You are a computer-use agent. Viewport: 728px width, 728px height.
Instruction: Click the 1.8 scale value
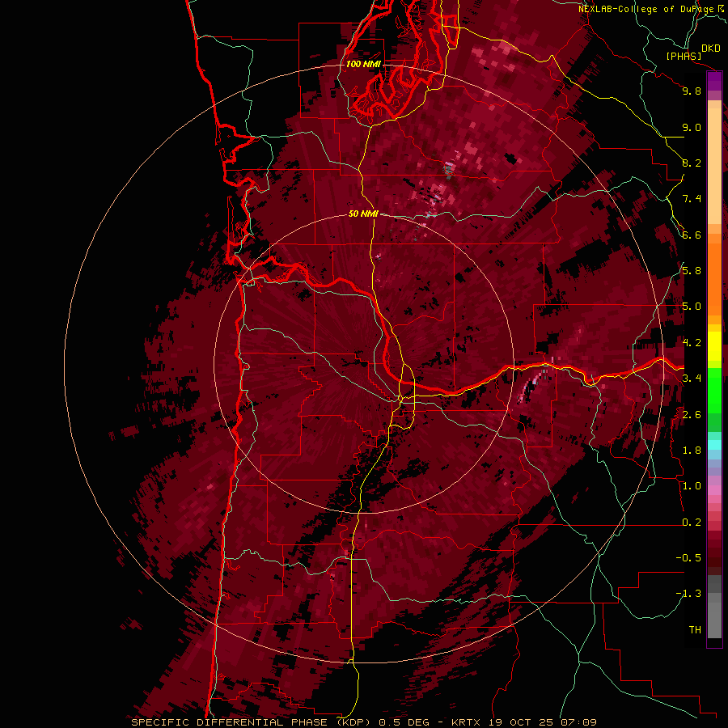click(x=692, y=451)
